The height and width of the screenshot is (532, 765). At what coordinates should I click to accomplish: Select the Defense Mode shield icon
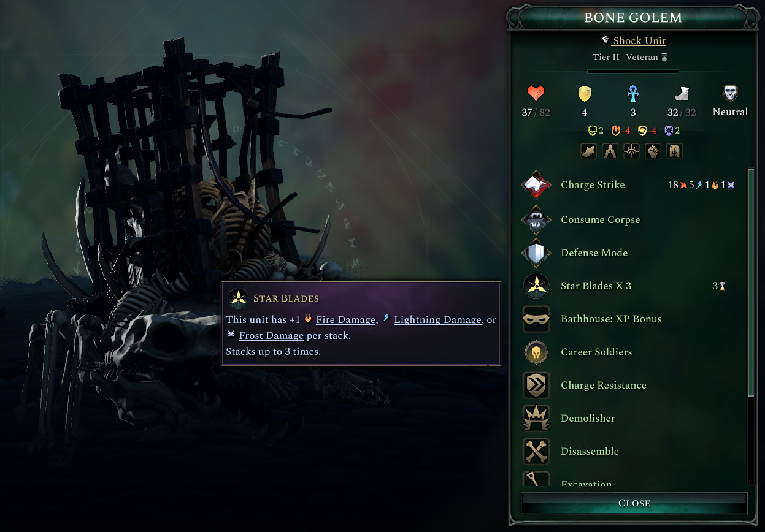[536, 253]
